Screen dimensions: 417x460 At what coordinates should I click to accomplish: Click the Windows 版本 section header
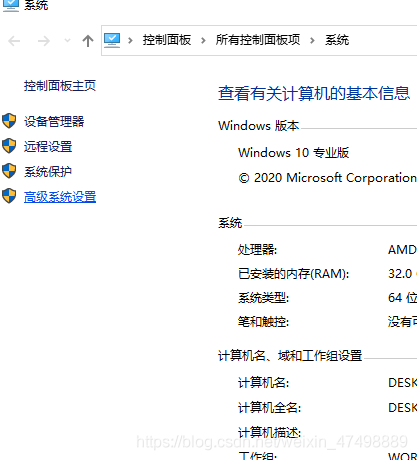[x=259, y=126]
